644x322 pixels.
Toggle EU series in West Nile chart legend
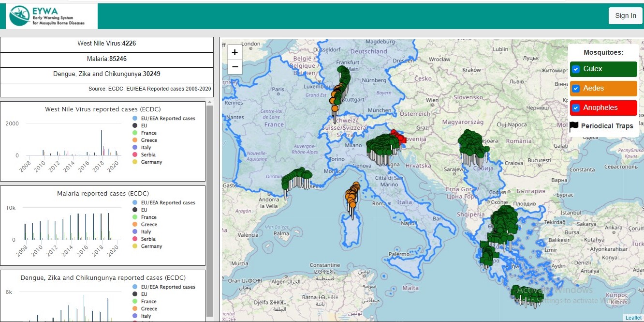coord(140,125)
